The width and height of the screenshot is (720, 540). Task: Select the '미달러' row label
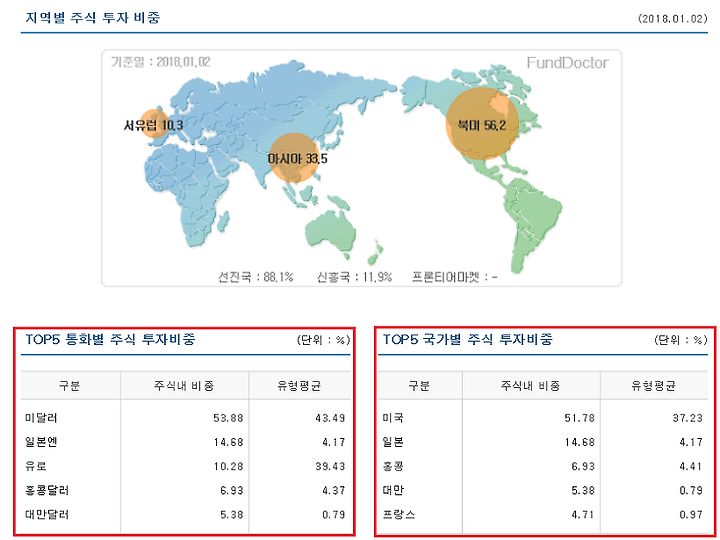[x=41, y=418]
